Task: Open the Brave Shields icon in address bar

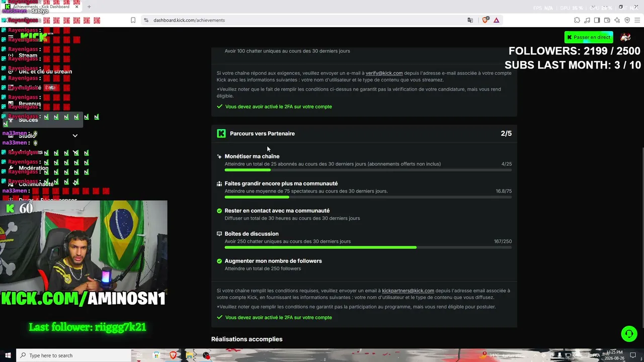Action: tap(486, 20)
